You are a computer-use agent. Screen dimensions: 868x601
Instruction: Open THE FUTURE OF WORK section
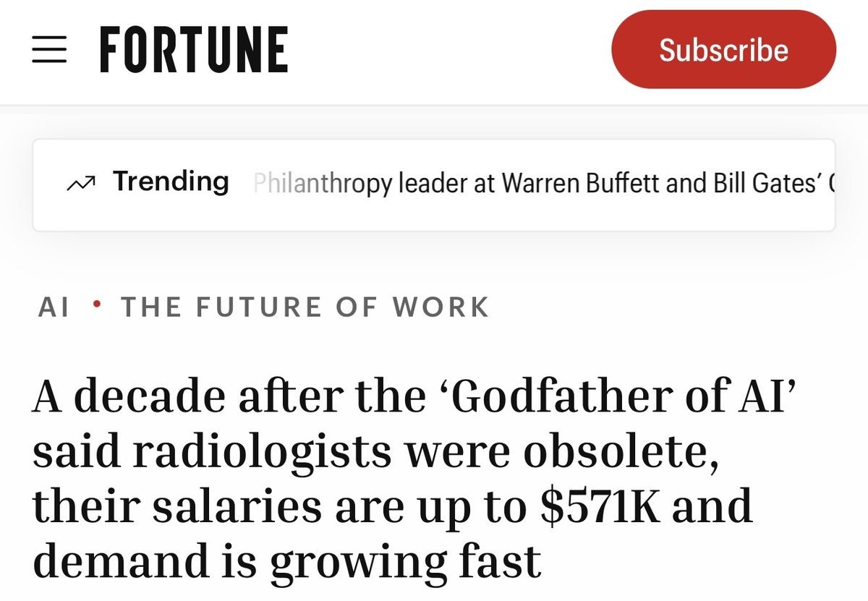point(305,307)
